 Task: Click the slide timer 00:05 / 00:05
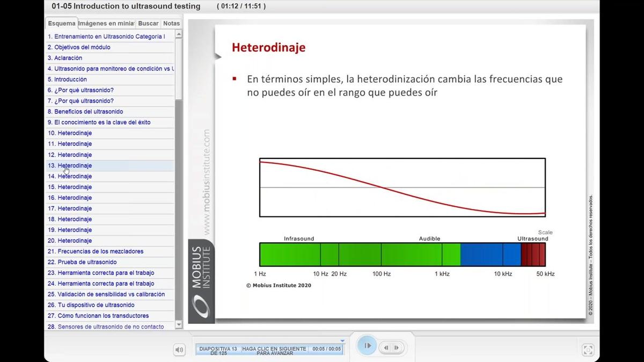point(327,349)
